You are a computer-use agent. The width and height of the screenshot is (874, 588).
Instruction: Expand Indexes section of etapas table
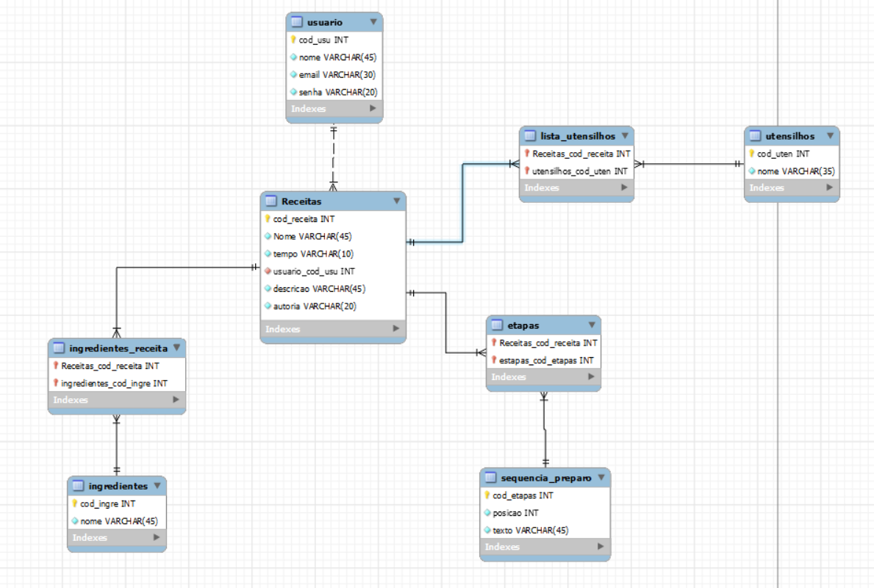(591, 376)
